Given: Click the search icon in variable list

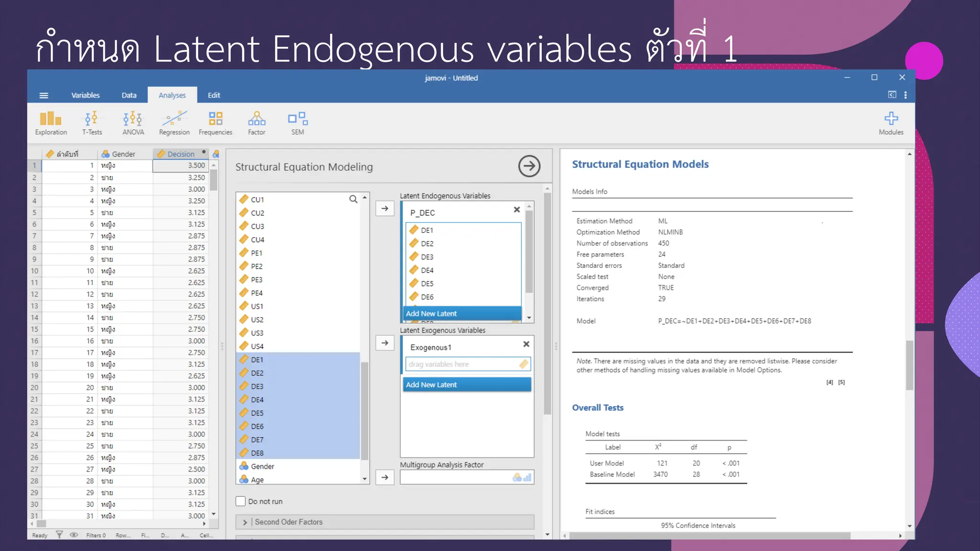Looking at the screenshot, I should (x=353, y=199).
